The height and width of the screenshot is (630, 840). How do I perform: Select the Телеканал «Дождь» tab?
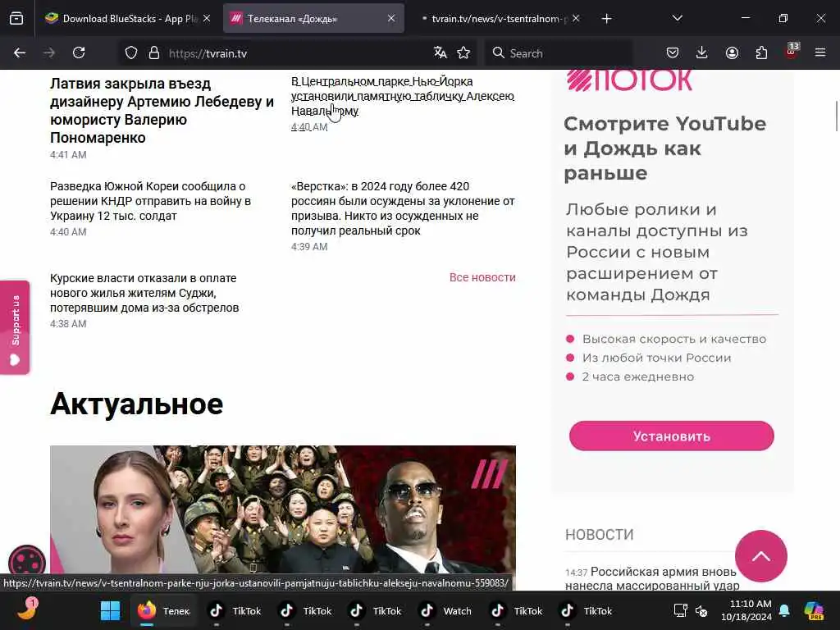tap(313, 19)
